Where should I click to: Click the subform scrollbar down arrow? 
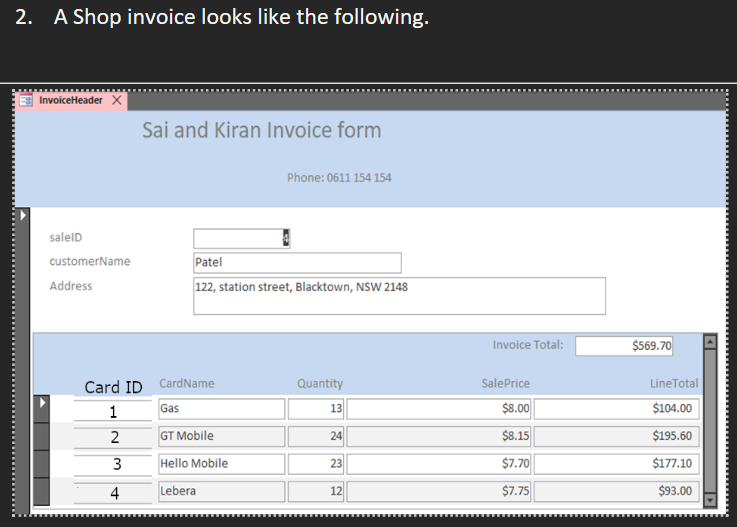[710, 500]
